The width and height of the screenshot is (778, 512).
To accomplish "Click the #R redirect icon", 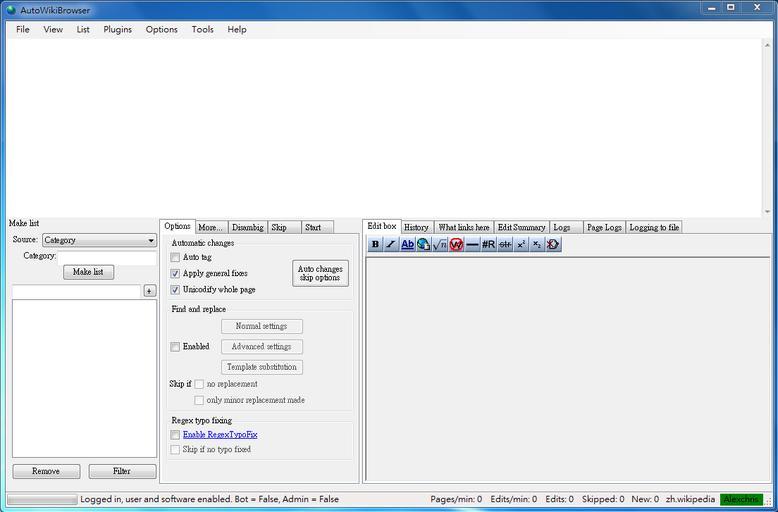I will [488, 244].
